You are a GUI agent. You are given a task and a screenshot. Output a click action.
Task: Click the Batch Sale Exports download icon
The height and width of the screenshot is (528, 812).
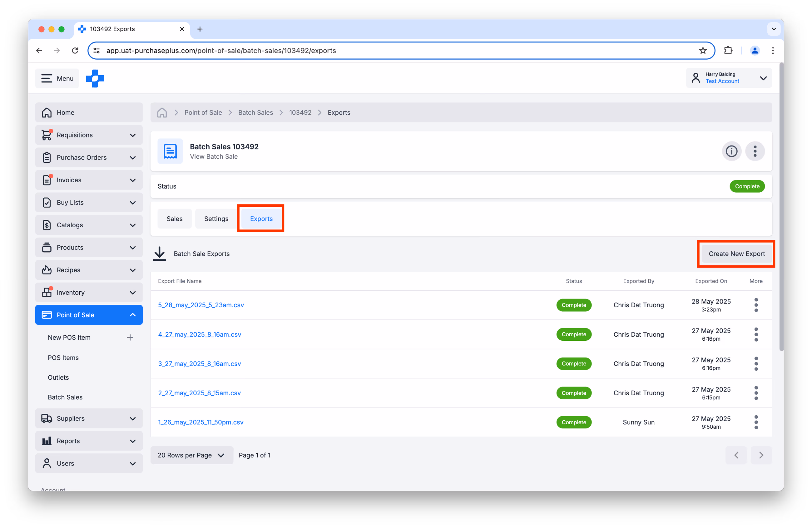click(159, 254)
